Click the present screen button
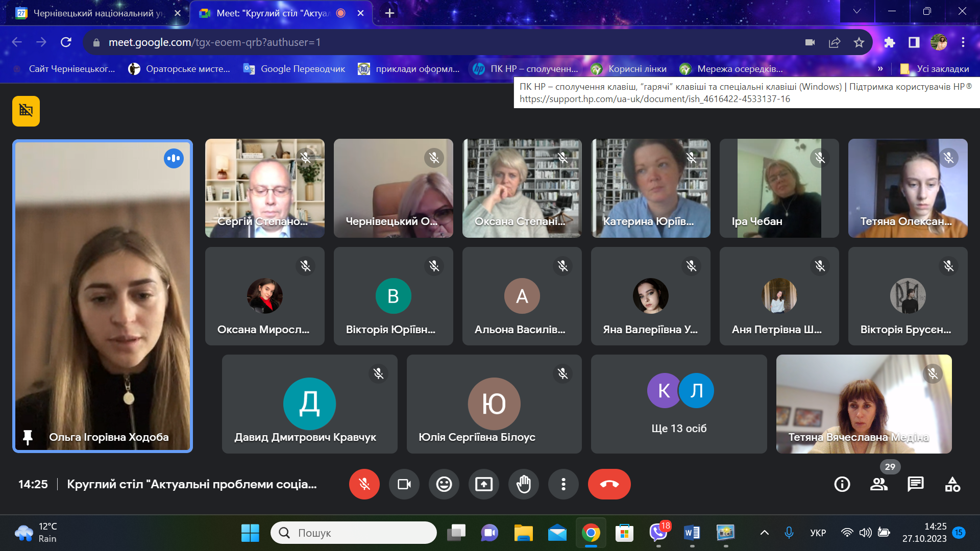The width and height of the screenshot is (980, 551). 483,484
